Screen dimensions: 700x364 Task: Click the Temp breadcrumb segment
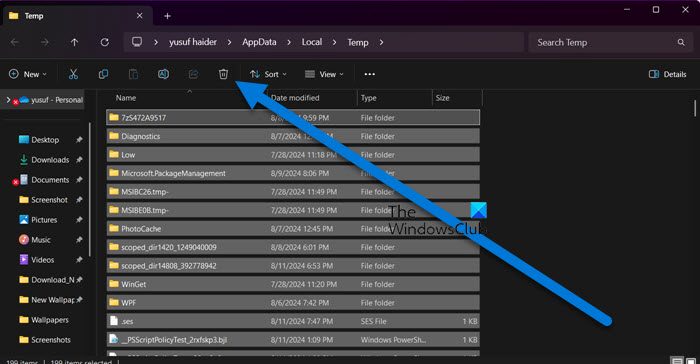click(358, 42)
